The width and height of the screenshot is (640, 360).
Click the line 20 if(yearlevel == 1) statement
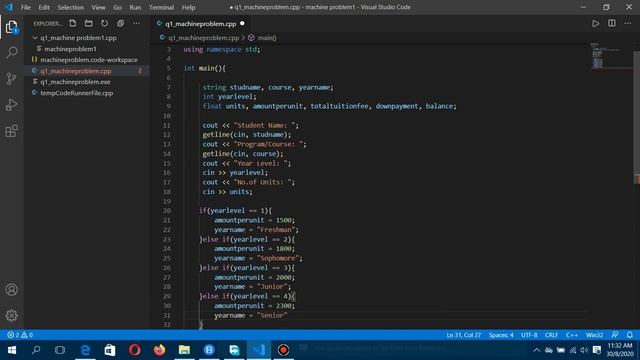pos(235,211)
